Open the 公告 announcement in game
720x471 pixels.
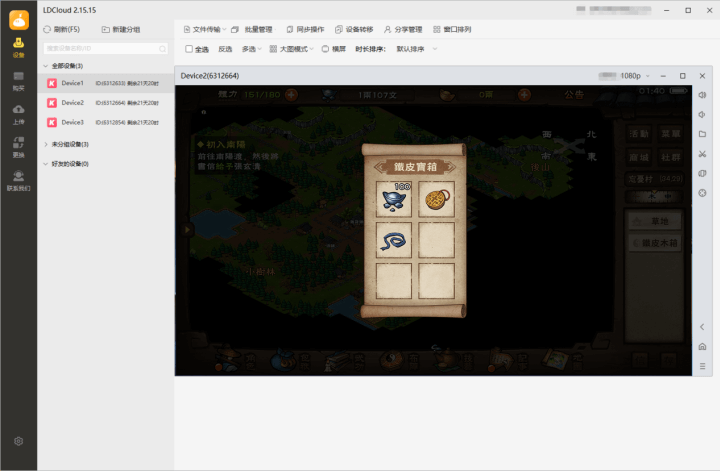[x=574, y=95]
